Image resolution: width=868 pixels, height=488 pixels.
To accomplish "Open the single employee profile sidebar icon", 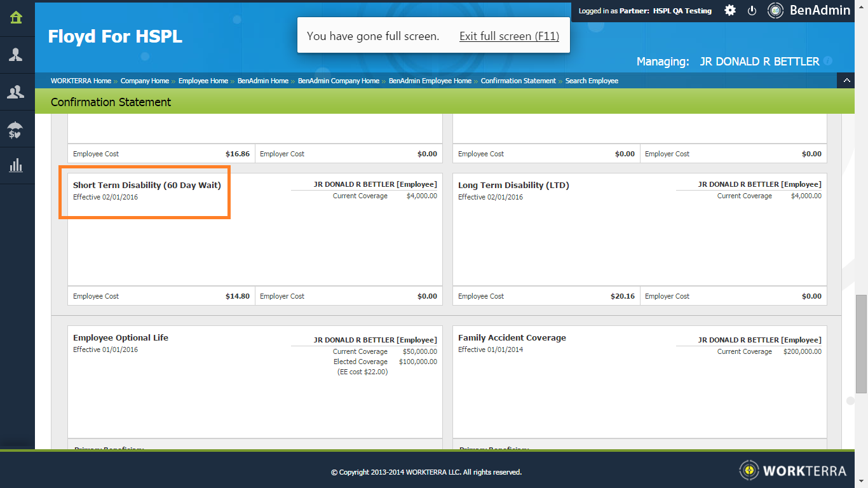I will (17, 55).
